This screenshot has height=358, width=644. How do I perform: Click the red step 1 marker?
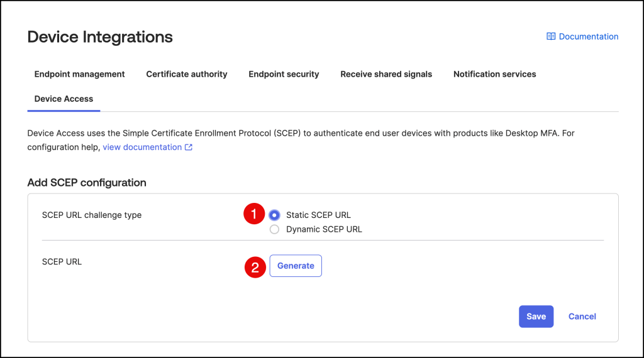click(253, 215)
